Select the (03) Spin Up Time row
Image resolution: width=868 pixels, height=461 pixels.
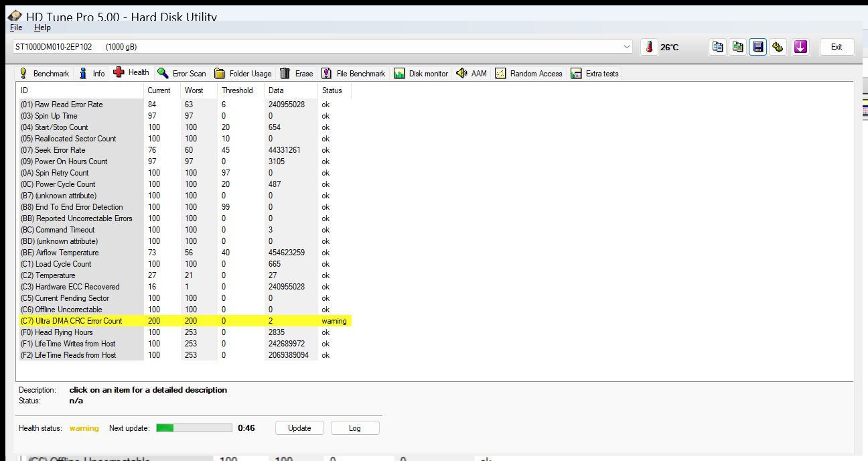184,116
